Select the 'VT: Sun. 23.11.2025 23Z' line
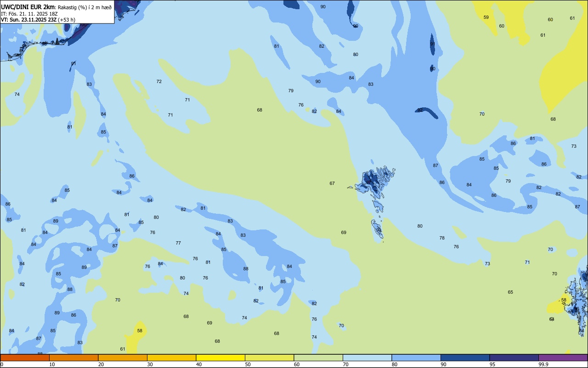This screenshot has width=588, height=368. [x=28, y=20]
